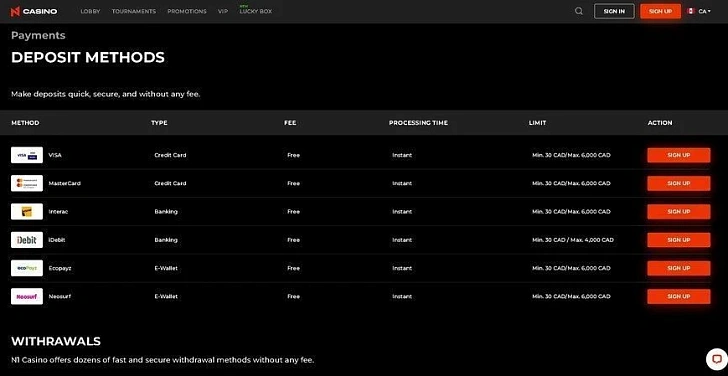Click the ecoPayz payment logo

[27, 268]
